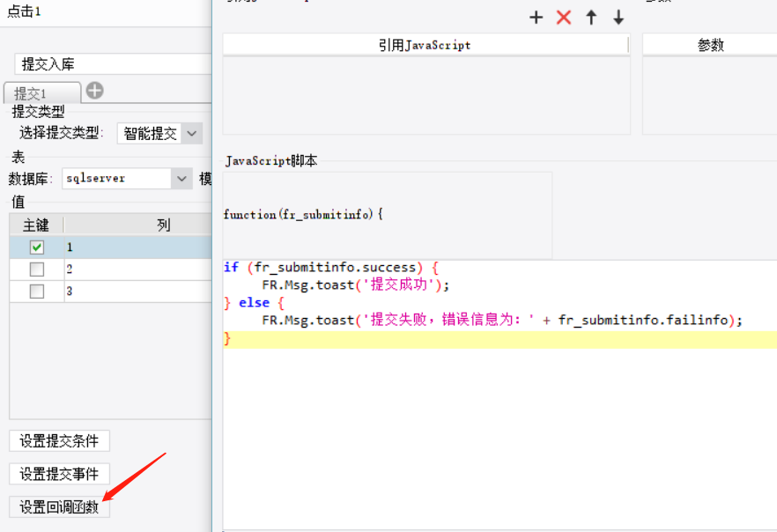Screen dimensions: 777x532
Task: Click the 参数 column header
Action: pyautogui.click(x=710, y=45)
